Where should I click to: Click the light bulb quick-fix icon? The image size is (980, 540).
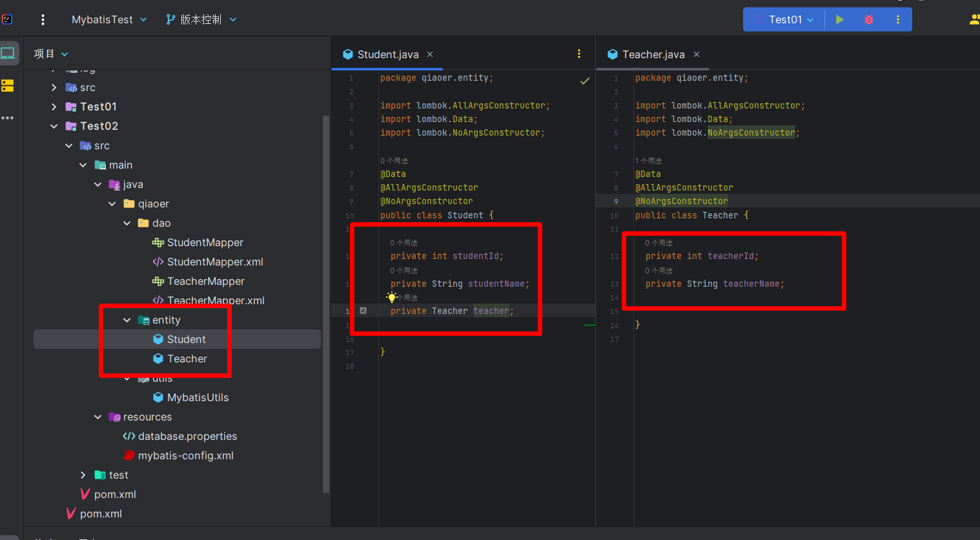tap(391, 298)
